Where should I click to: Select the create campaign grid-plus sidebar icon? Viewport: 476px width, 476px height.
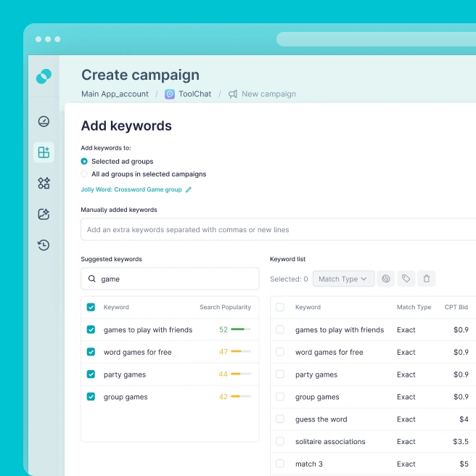point(44,152)
